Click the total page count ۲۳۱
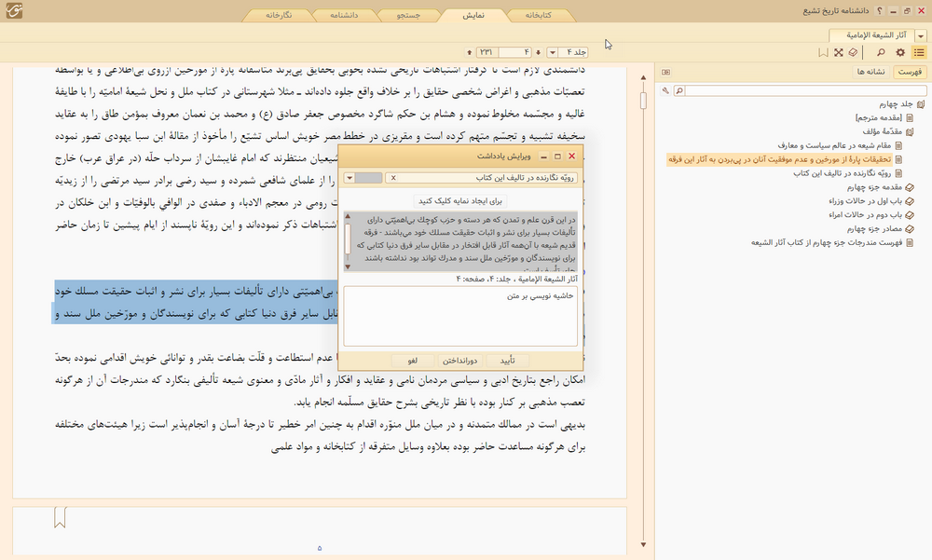The width and height of the screenshot is (932, 560). tap(487, 52)
